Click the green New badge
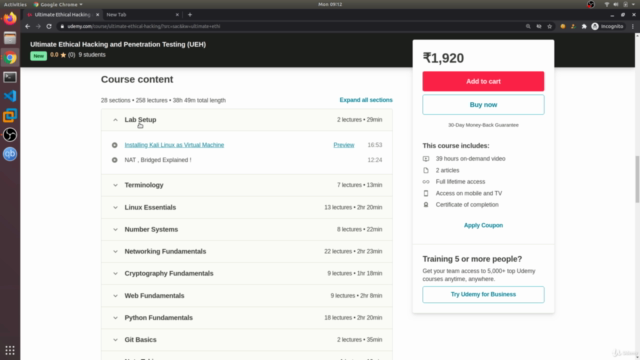The image size is (640, 360). pos(38,56)
